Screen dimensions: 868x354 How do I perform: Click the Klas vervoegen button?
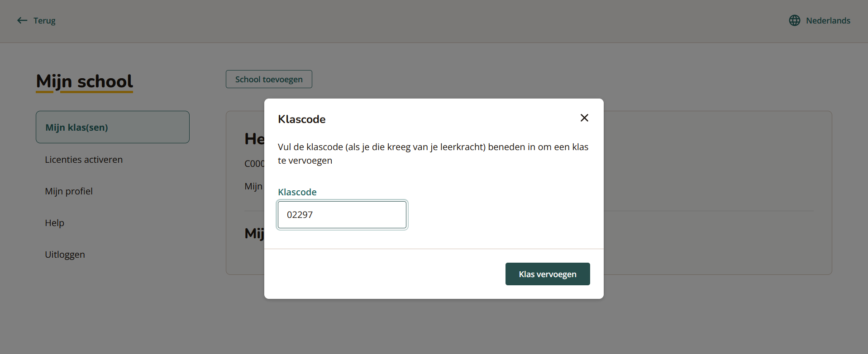click(x=547, y=274)
